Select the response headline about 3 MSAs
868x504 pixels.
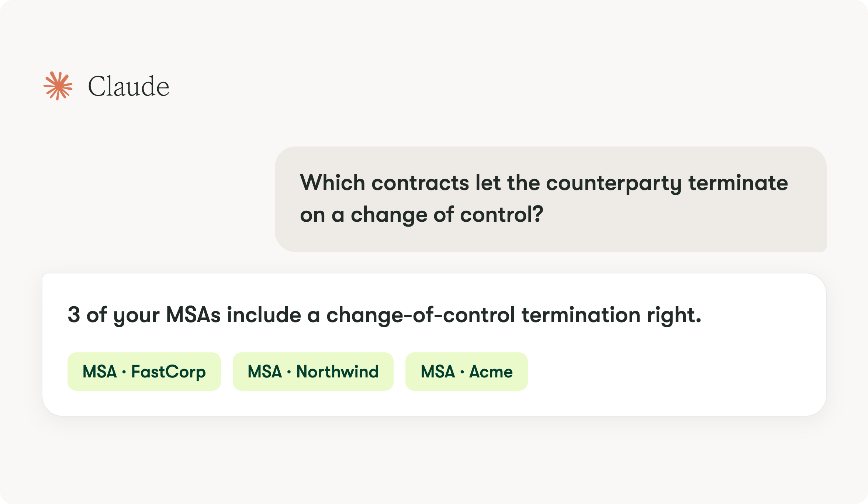[384, 315]
